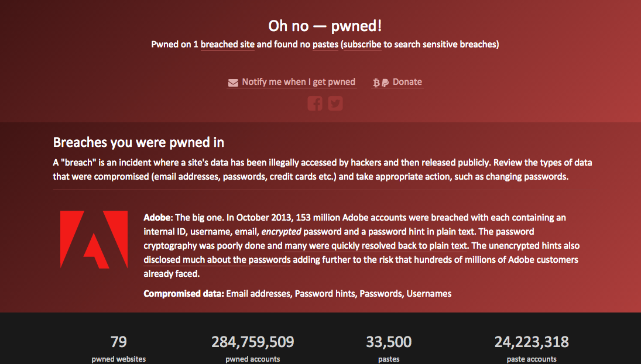Open the 'breached site' link
The image size is (641, 364).
click(227, 44)
